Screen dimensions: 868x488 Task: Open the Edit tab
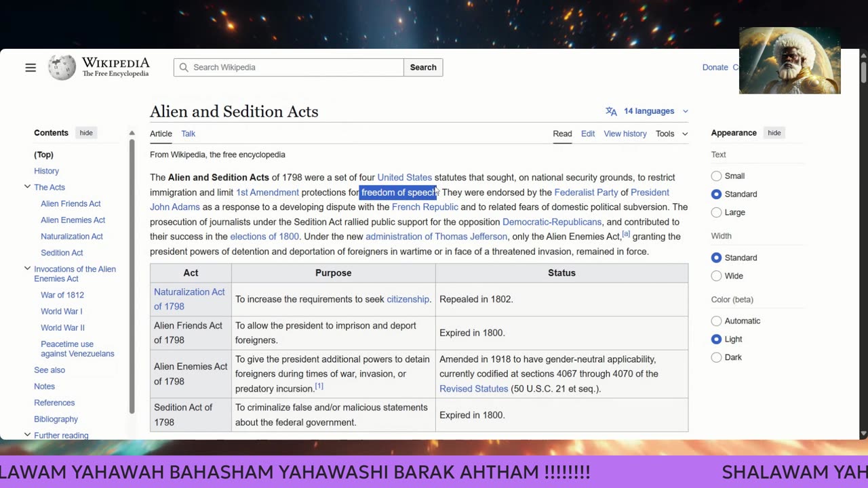588,134
